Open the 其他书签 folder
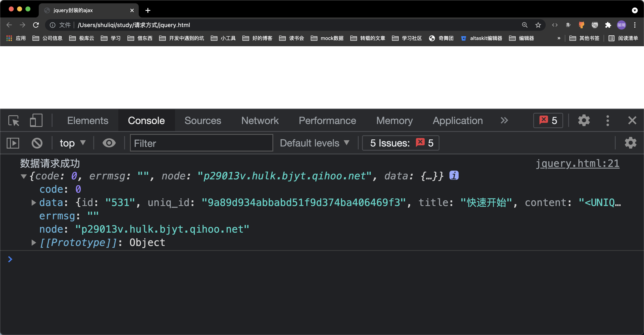Viewport: 644px width, 335px height. point(584,38)
